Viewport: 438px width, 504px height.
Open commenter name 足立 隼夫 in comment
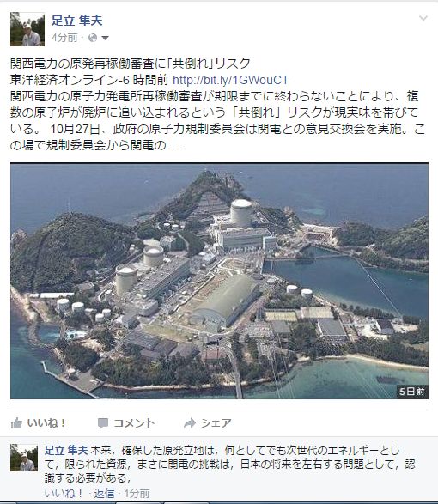pyautogui.click(x=66, y=450)
